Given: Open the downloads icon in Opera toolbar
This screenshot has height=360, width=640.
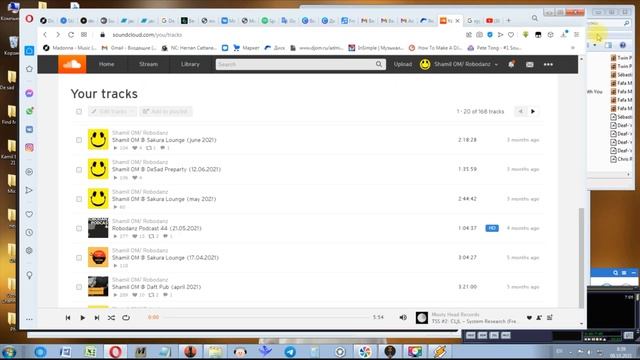Looking at the screenshot, I should tap(564, 35).
